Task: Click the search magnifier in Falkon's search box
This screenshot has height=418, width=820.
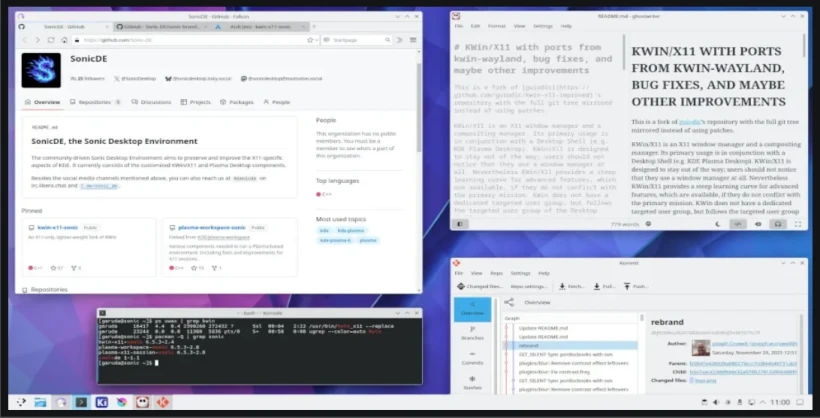Action: click(388, 40)
